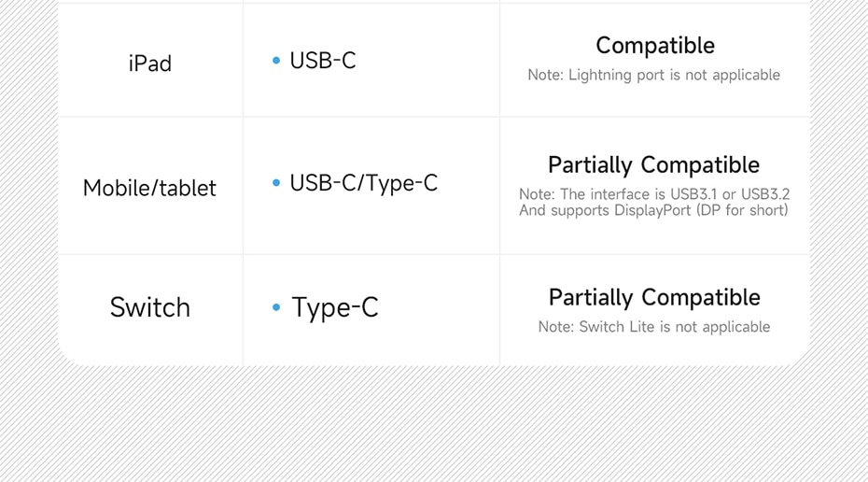Viewport: 868px width, 482px height.
Task: Click the Type-C port text in the Switch row
Action: (335, 307)
